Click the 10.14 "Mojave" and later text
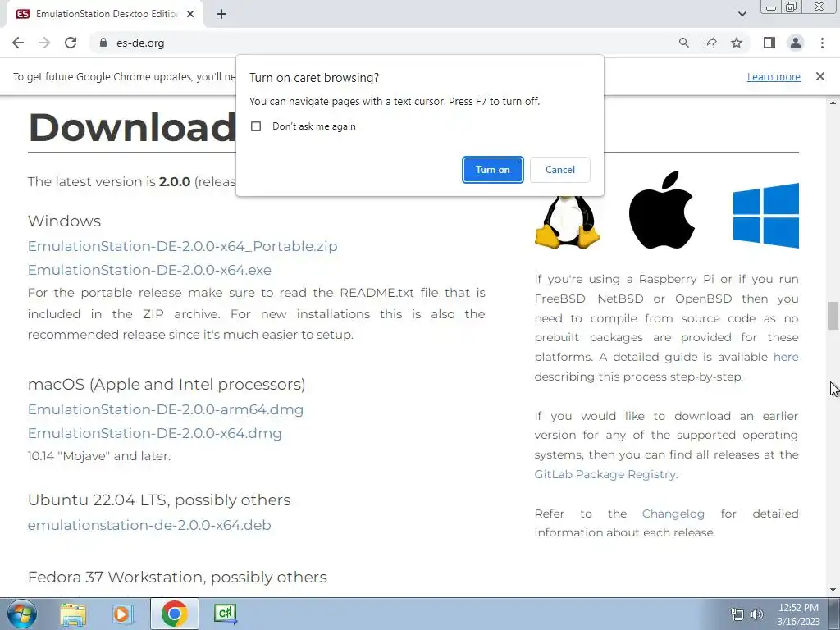Image resolution: width=840 pixels, height=630 pixels. click(x=99, y=456)
